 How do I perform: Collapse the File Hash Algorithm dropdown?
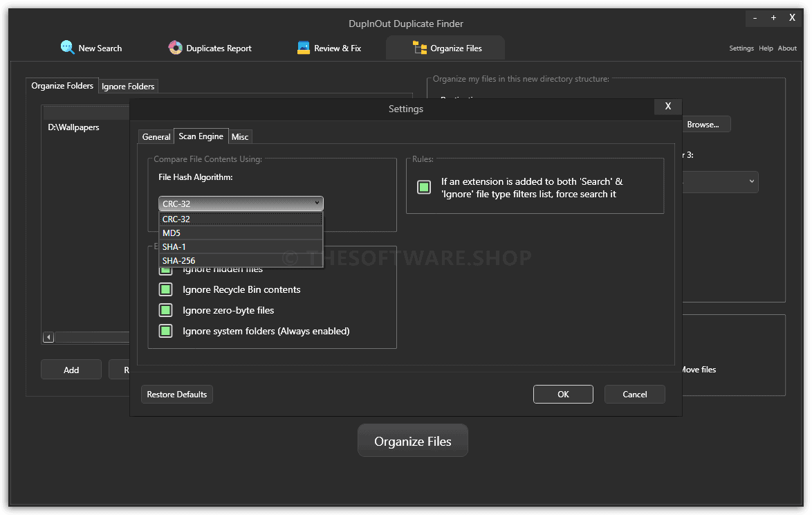click(x=241, y=204)
